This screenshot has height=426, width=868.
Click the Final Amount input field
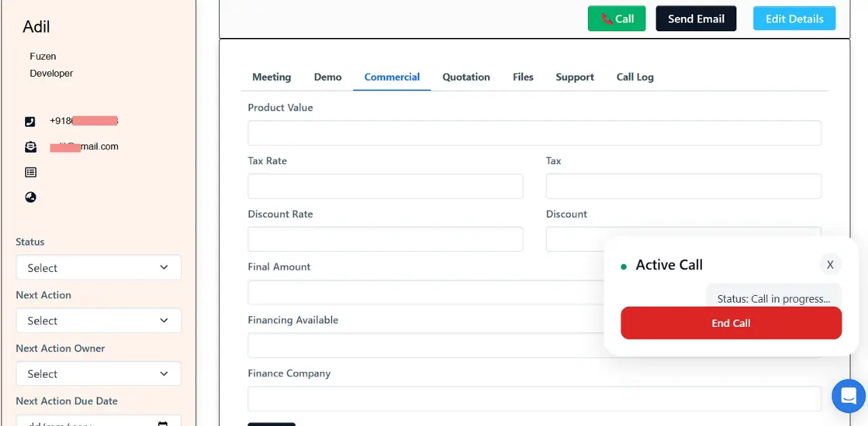(425, 292)
